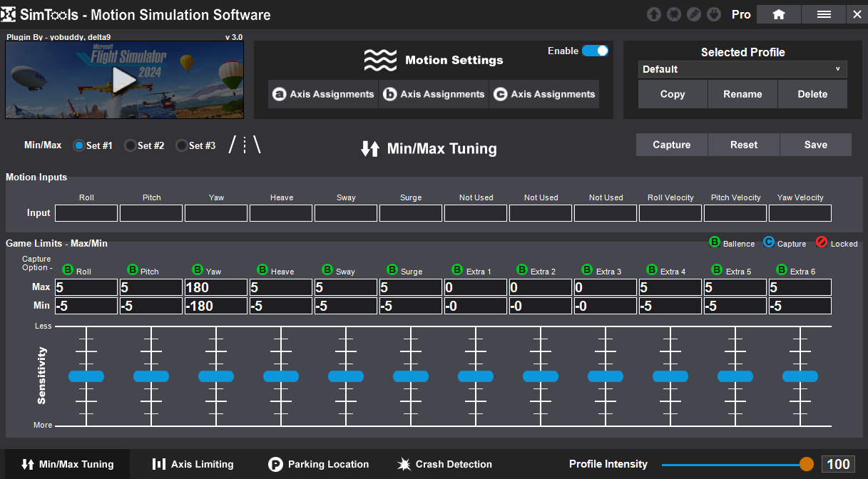Viewport: 868px width, 479px height.
Task: Click the Extra 4 capture option icon
Action: (x=652, y=270)
